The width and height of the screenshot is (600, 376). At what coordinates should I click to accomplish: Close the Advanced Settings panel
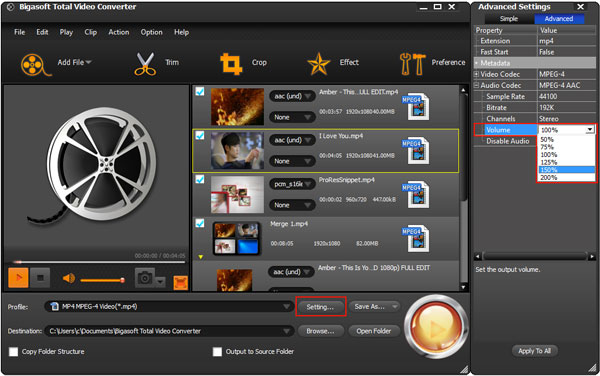click(x=580, y=7)
